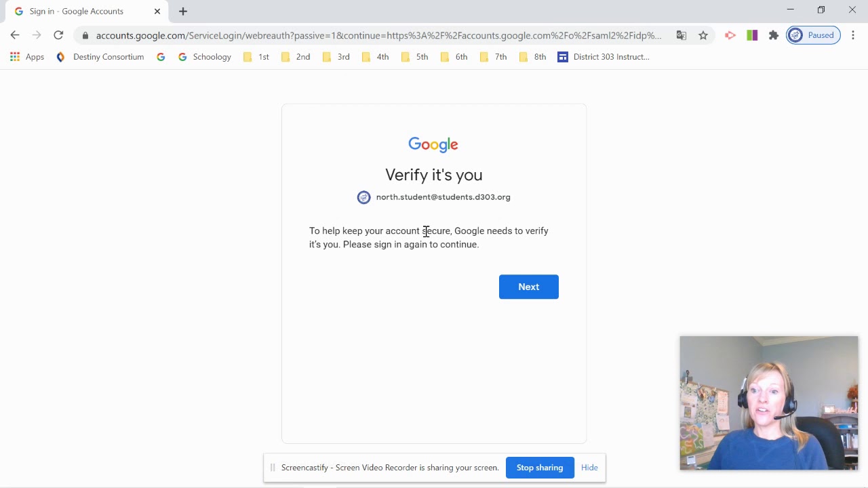Go back with the browser back arrow
The image size is (868, 488).
pos(15,35)
